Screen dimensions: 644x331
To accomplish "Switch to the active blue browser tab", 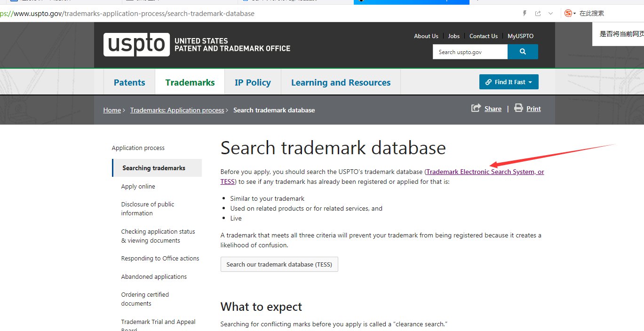I will point(412,2).
